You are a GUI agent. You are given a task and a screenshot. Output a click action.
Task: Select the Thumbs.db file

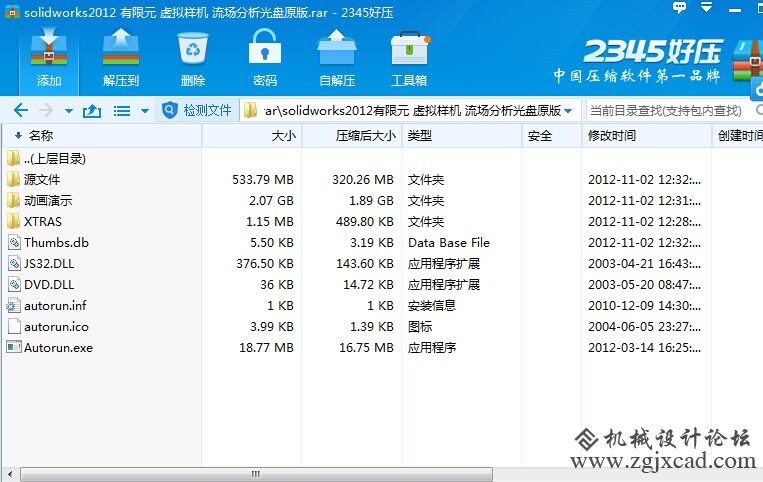(56, 242)
